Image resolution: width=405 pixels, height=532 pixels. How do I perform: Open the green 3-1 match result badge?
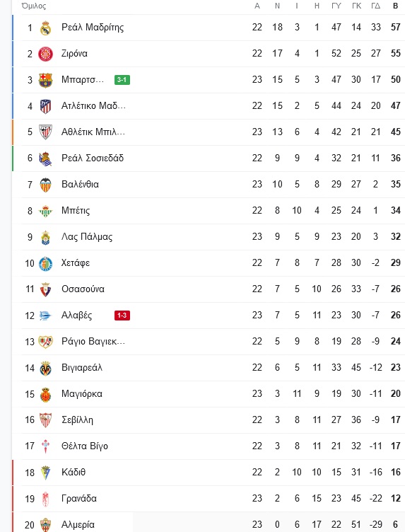(122, 80)
